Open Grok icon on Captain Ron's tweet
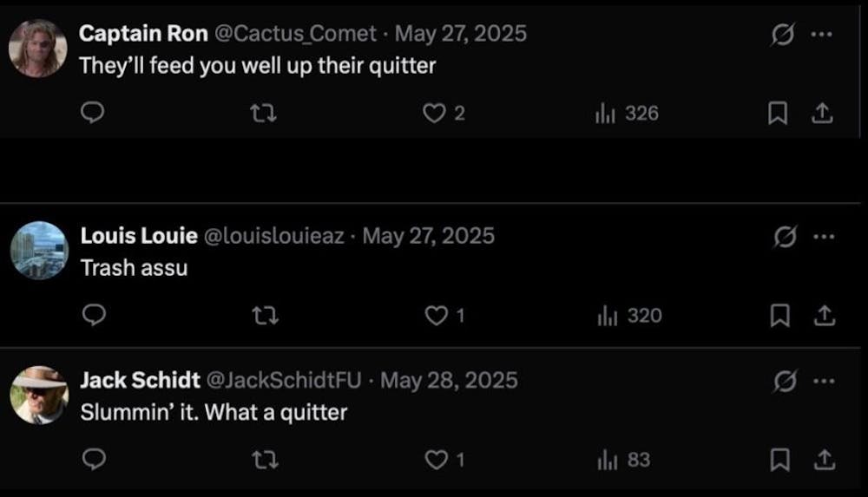 click(x=782, y=35)
